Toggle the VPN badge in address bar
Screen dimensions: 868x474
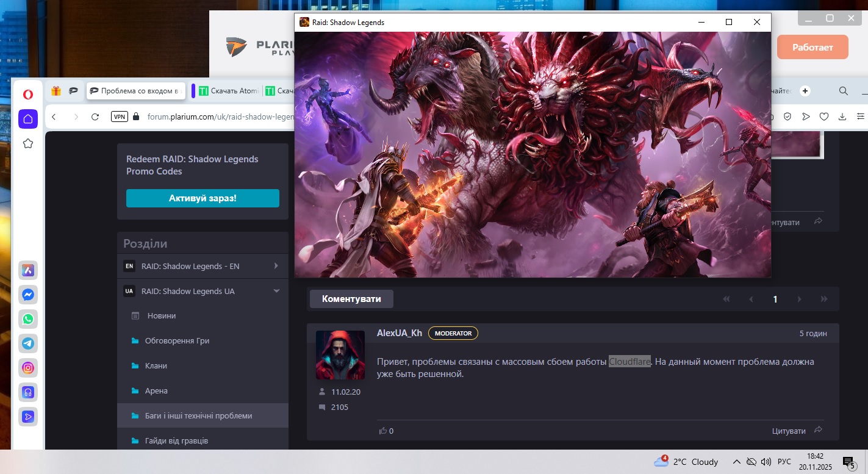coord(120,117)
